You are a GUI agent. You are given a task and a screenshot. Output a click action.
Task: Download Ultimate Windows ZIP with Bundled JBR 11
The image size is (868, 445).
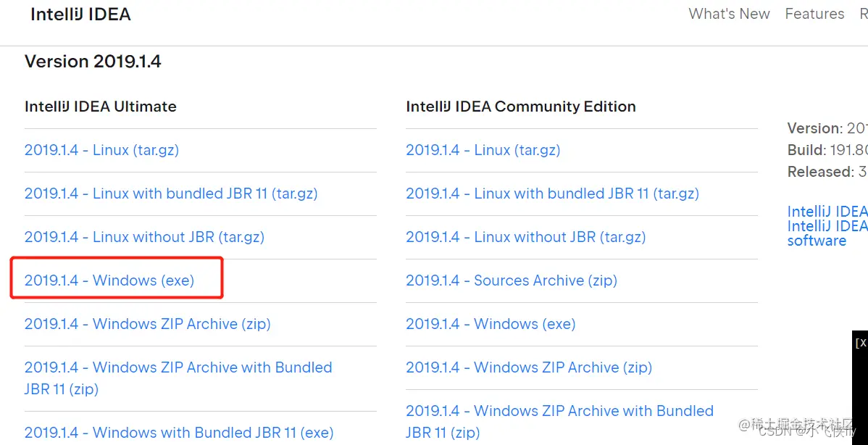[x=178, y=378]
